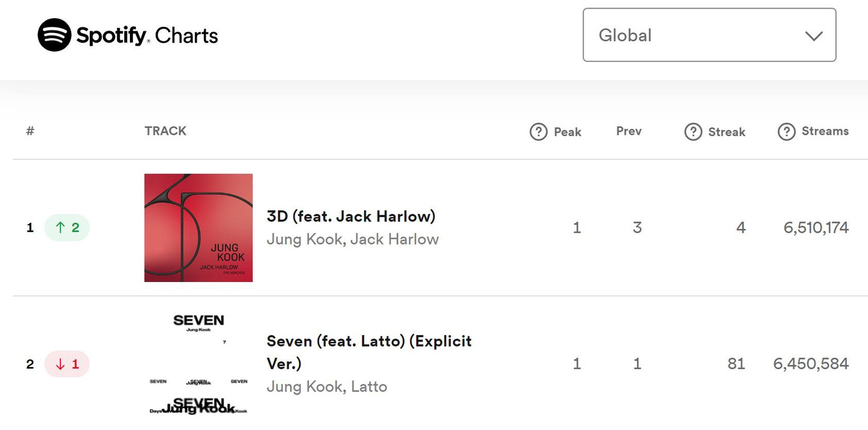
Task: Click the green up-2 rank change badge
Action: pos(67,228)
